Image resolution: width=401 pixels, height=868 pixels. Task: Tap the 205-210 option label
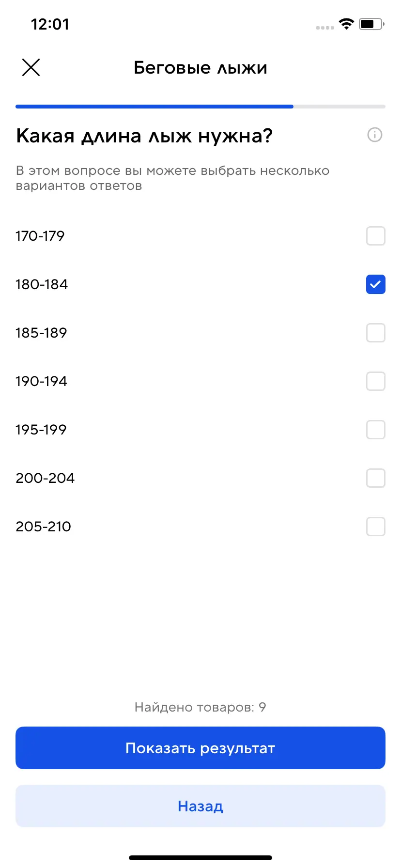click(x=44, y=527)
